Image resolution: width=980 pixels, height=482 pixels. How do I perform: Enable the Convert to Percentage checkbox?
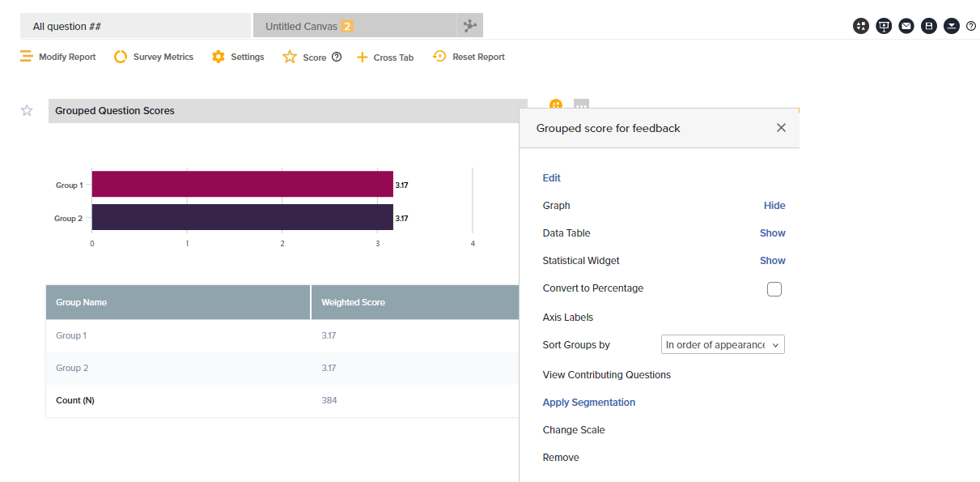point(774,289)
